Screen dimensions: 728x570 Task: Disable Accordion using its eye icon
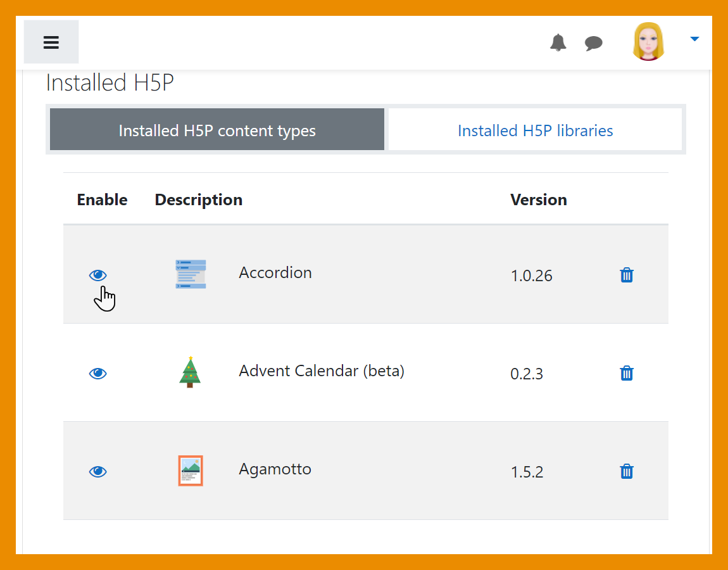98,275
